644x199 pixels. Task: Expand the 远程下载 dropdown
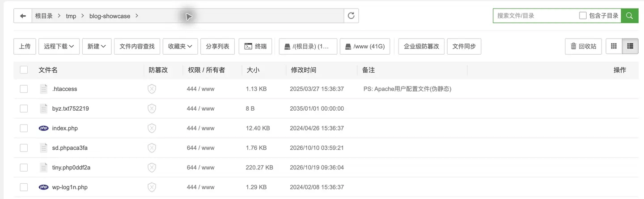(x=59, y=46)
